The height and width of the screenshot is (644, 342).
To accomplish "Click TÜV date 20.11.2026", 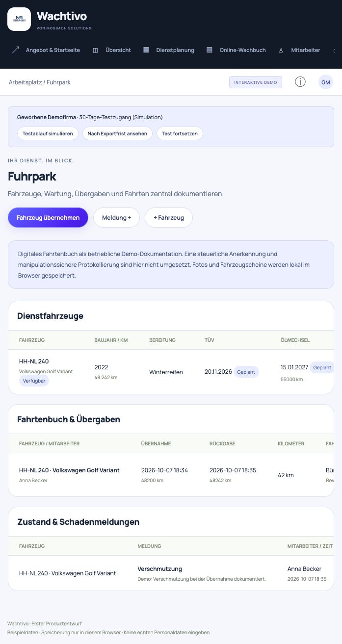I will (218, 372).
